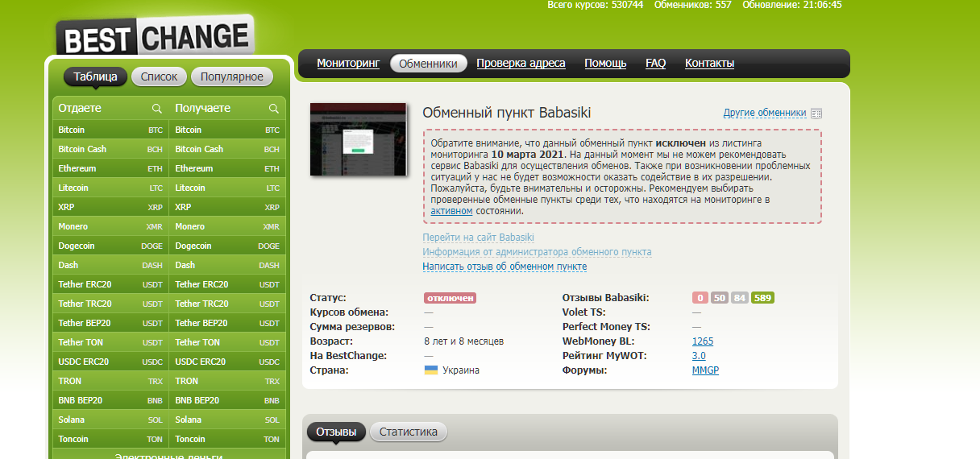This screenshot has width=980, height=459.
Task: Open the Помощь menu item
Action: point(605,63)
